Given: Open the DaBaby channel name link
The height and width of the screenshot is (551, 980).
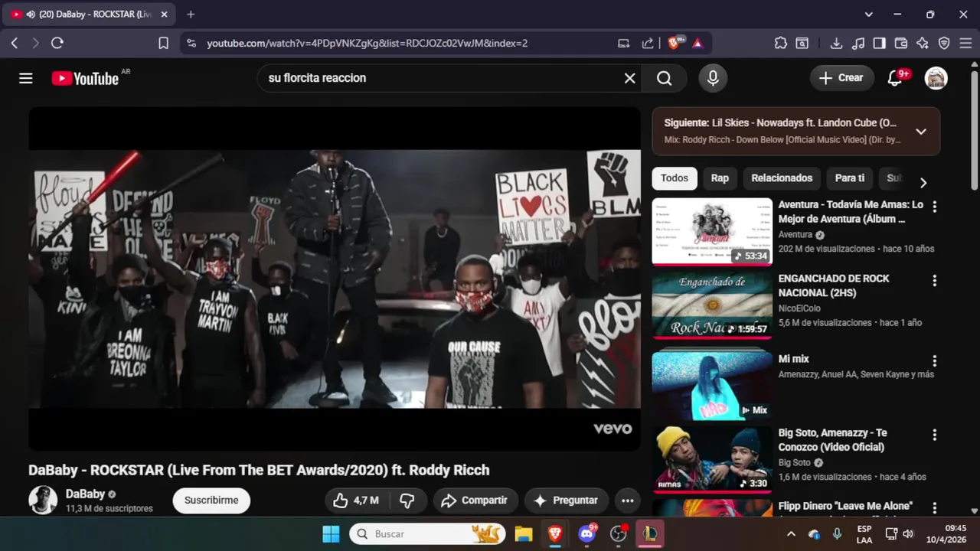Looking at the screenshot, I should [x=85, y=494].
